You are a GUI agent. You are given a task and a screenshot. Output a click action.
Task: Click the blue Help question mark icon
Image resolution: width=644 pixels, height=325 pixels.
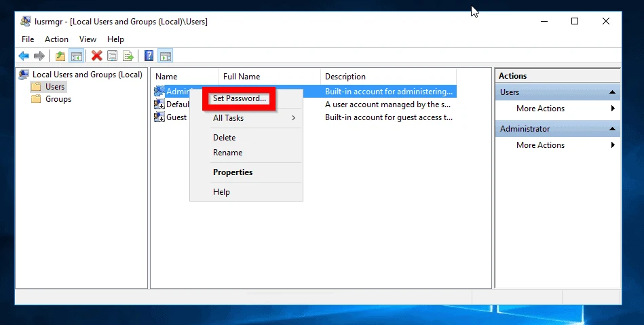pos(149,56)
